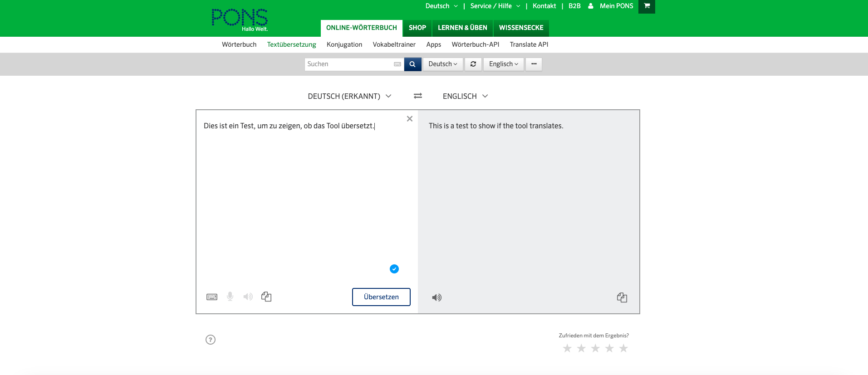This screenshot has width=868, height=375.
Task: Click the B2B link
Action: (574, 6)
